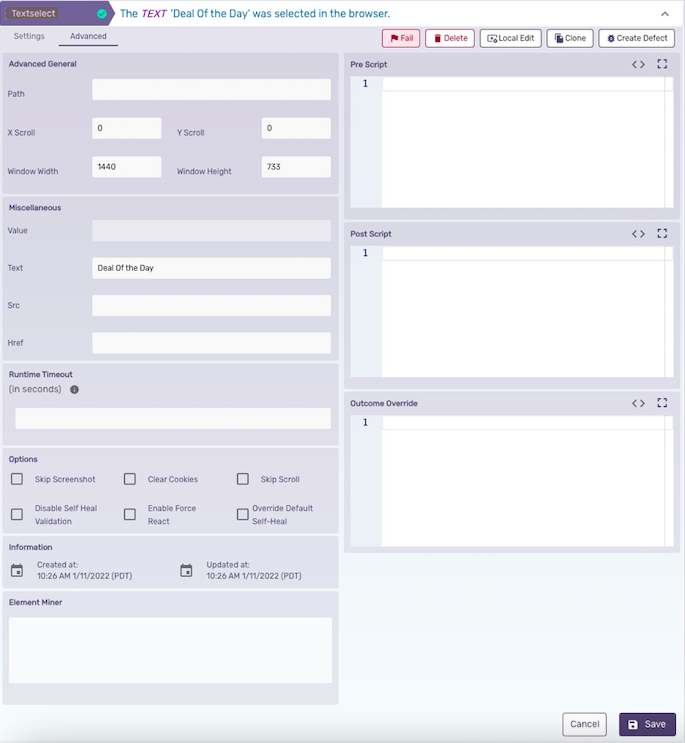Open the Pre Script code view icon
The image size is (685, 743).
pyautogui.click(x=638, y=64)
